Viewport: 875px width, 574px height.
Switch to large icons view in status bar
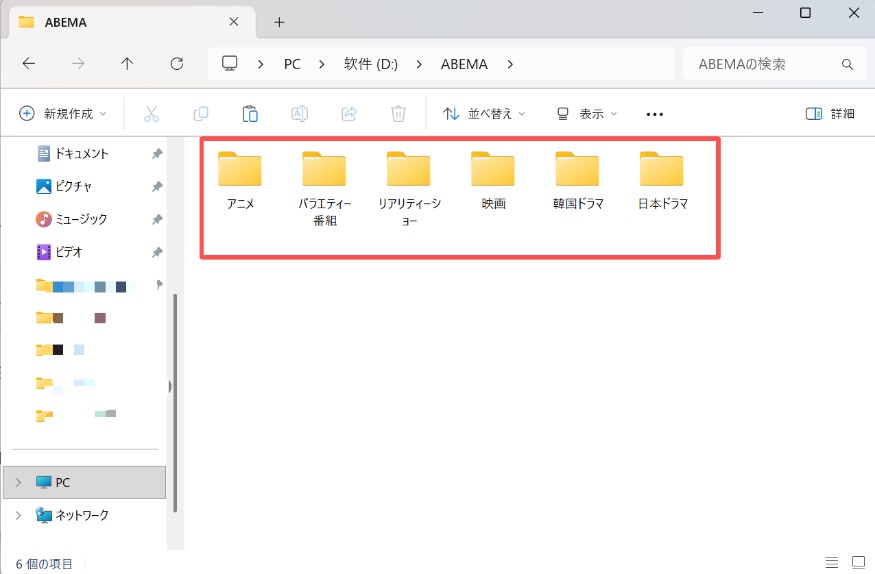pyautogui.click(x=857, y=562)
